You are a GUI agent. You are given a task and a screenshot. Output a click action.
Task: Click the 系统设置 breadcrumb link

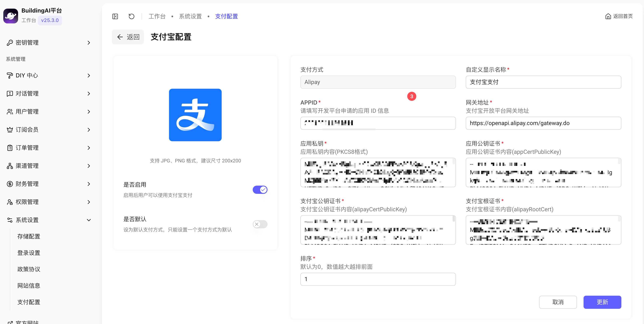[x=190, y=16]
